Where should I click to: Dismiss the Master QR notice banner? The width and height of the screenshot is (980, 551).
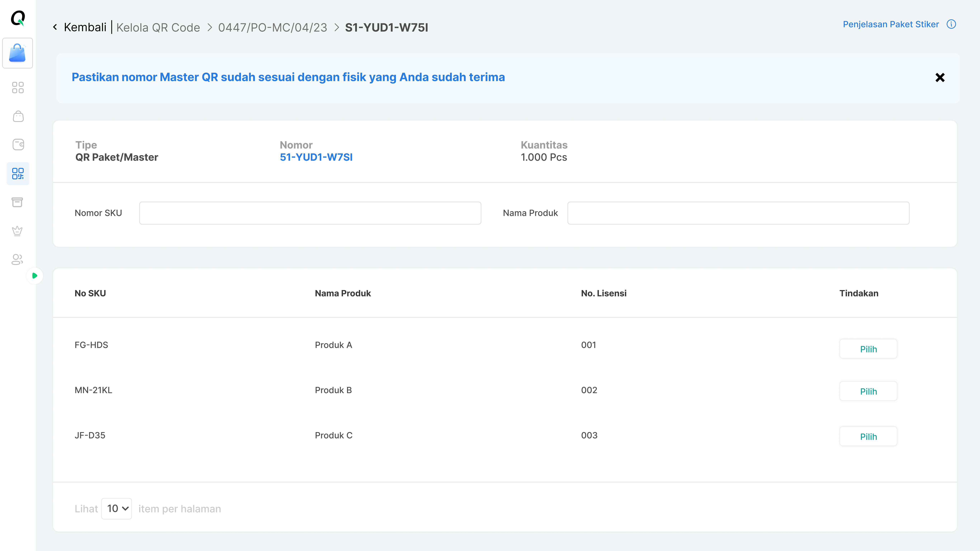point(940,78)
